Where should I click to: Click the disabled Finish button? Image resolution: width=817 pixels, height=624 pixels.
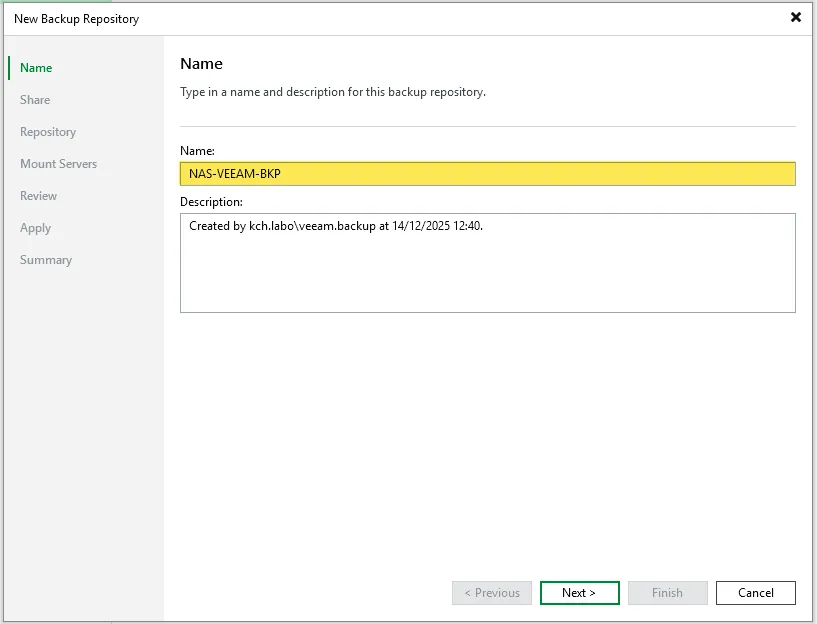coord(667,593)
